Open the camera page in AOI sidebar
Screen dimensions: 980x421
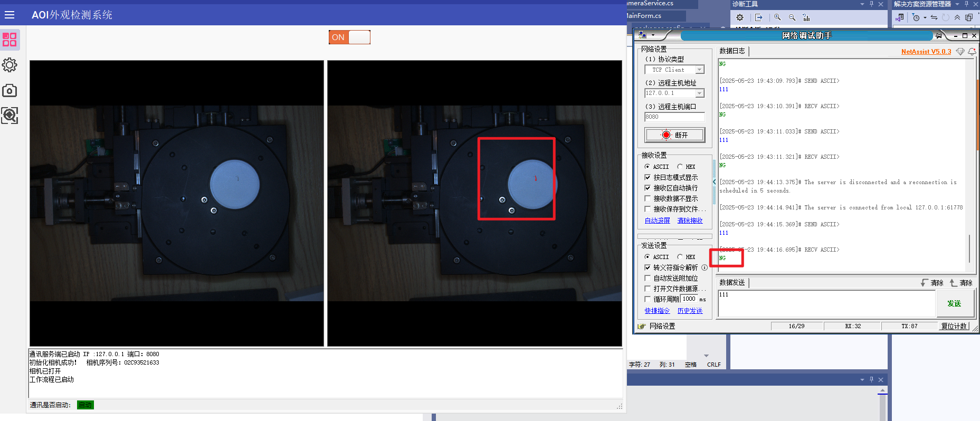click(9, 90)
